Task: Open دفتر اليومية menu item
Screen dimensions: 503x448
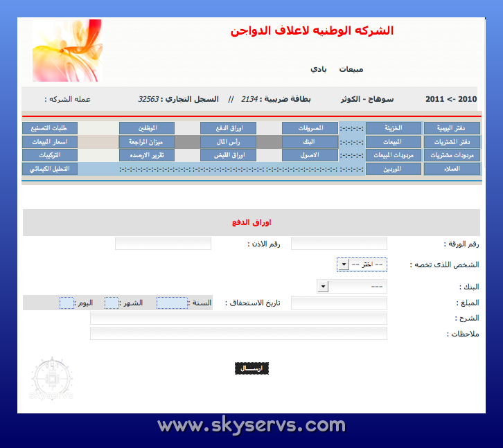Action: point(452,128)
